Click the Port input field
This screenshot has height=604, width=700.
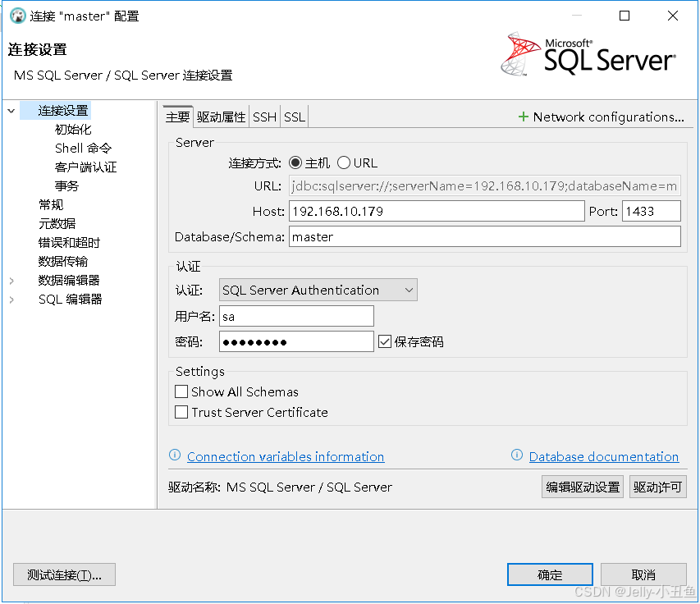coord(652,211)
